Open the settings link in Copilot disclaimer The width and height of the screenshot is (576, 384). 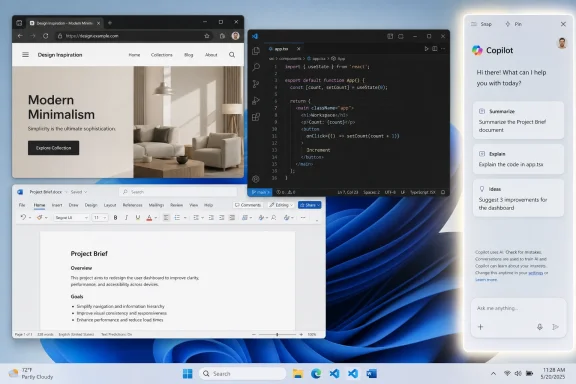click(535, 273)
